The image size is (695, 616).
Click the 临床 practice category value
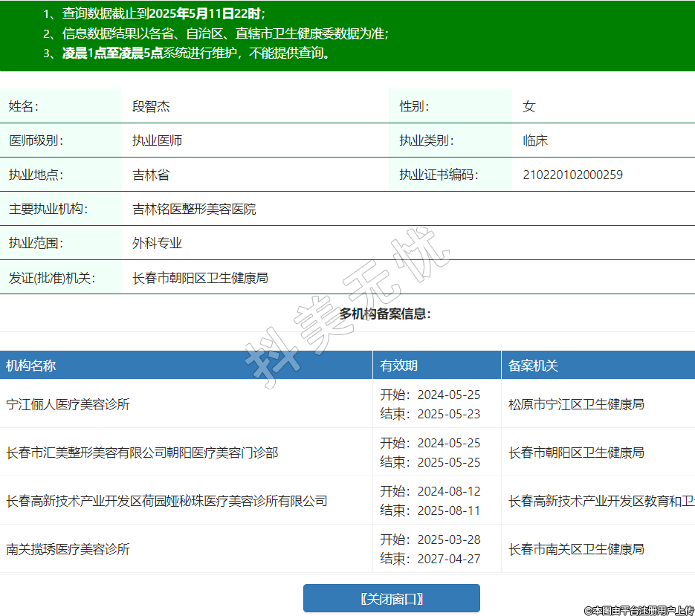coord(535,140)
